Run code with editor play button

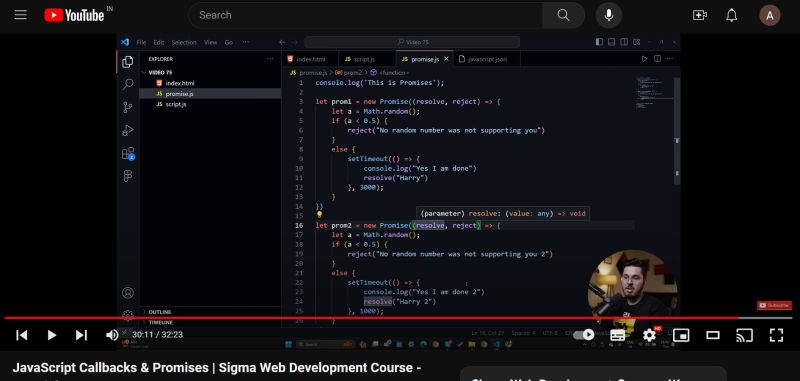[x=644, y=59]
